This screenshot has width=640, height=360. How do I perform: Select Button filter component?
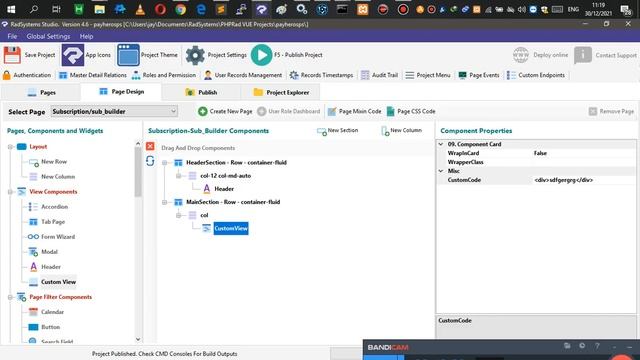(x=44, y=327)
